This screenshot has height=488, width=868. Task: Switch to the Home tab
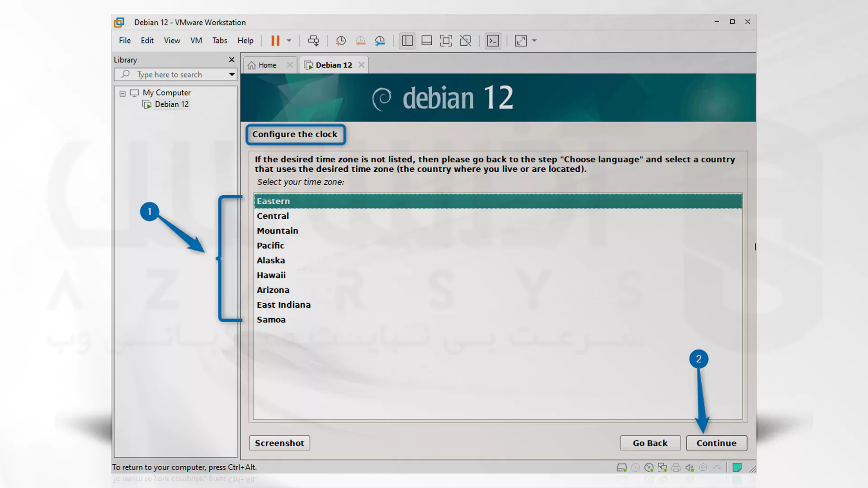pyautogui.click(x=266, y=65)
